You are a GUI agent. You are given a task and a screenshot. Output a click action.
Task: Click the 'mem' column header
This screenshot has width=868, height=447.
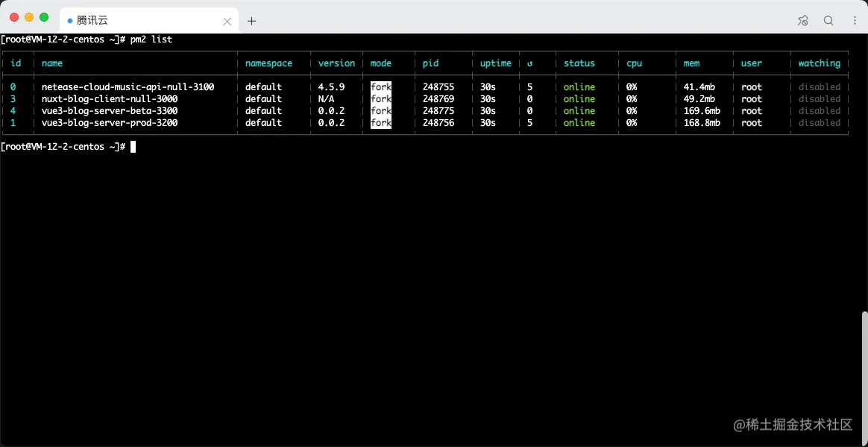(x=691, y=63)
